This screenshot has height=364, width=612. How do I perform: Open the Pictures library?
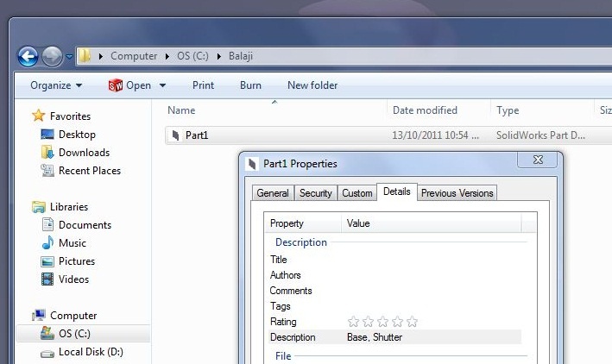pyautogui.click(x=77, y=261)
